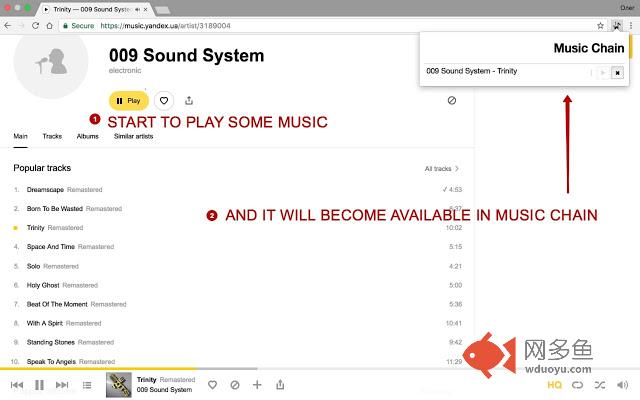Pause the player in the bottom bar

click(39, 385)
